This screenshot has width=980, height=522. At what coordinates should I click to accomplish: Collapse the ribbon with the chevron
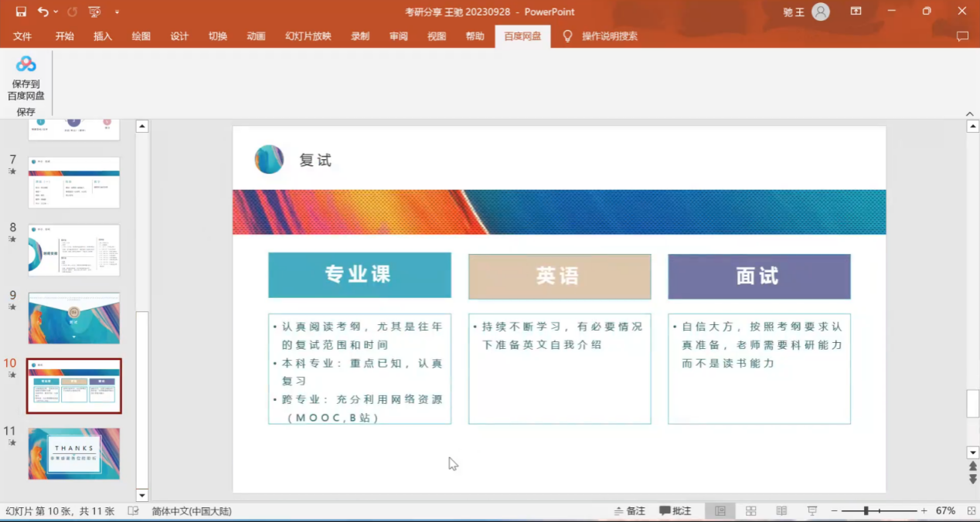(x=970, y=114)
